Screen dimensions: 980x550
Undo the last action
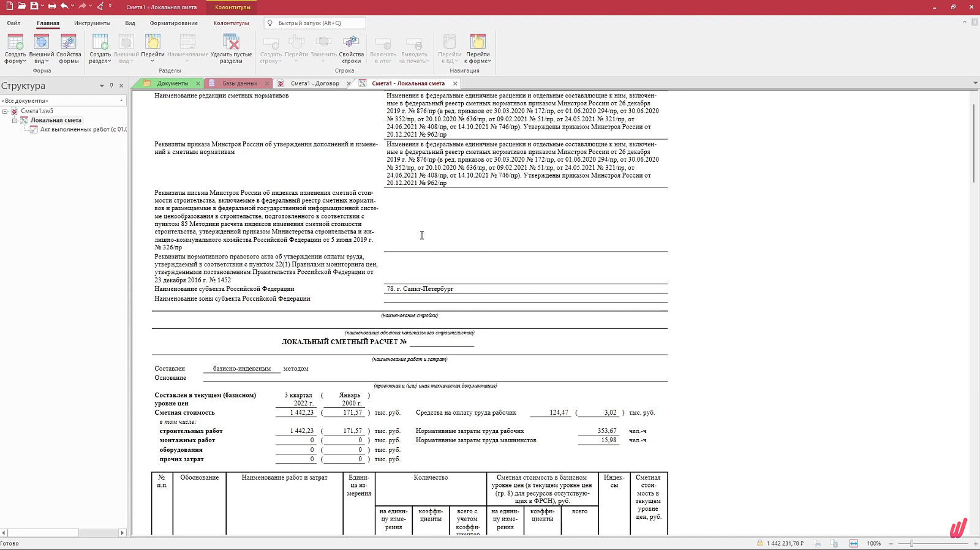pyautogui.click(x=64, y=6)
